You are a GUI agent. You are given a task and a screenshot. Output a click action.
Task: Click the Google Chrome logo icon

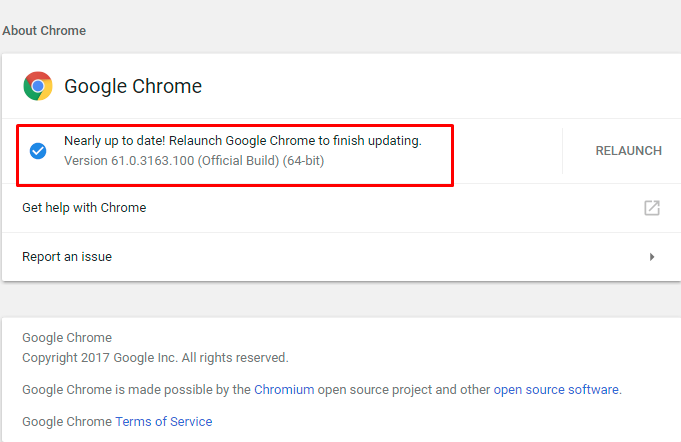pyautogui.click(x=38, y=86)
